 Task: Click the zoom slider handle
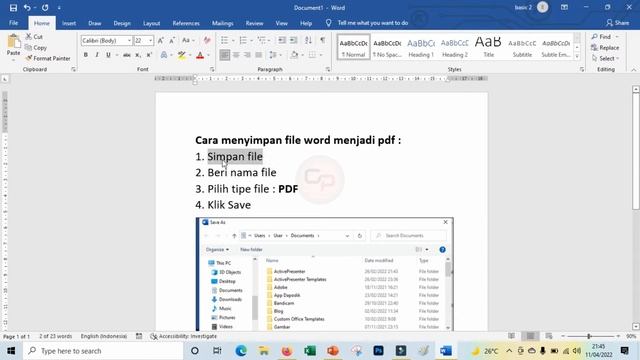(589, 336)
